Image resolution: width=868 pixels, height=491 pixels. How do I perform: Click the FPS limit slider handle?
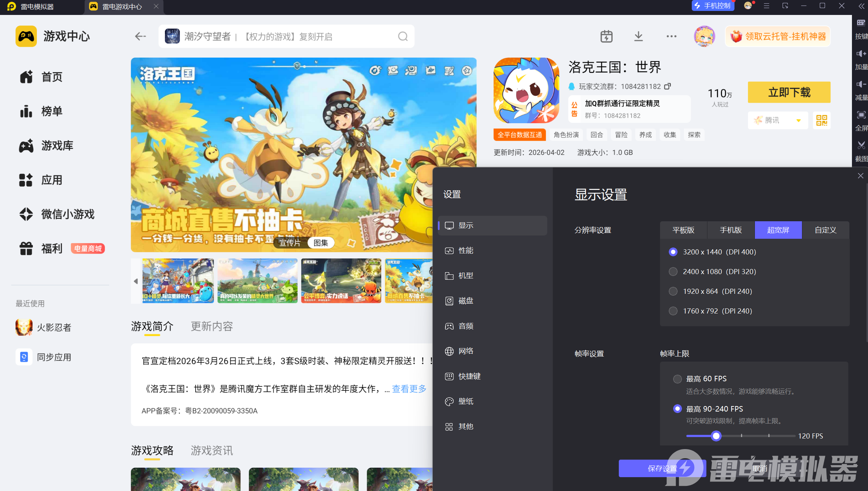coord(716,436)
